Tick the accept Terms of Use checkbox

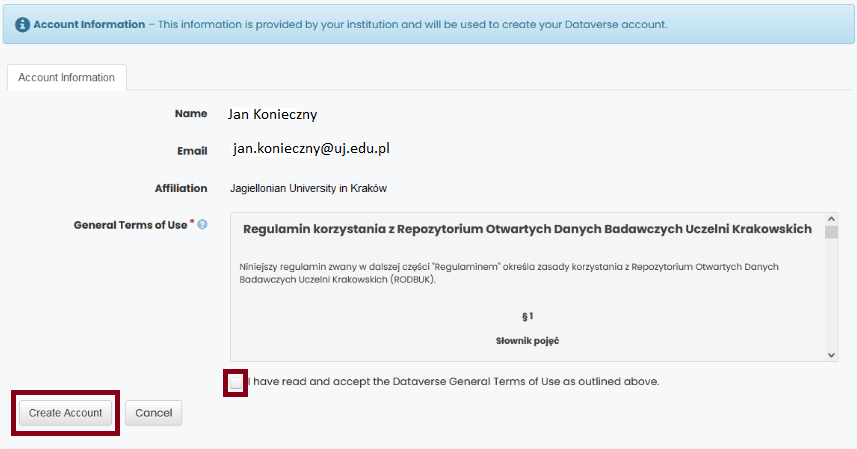tap(236, 382)
